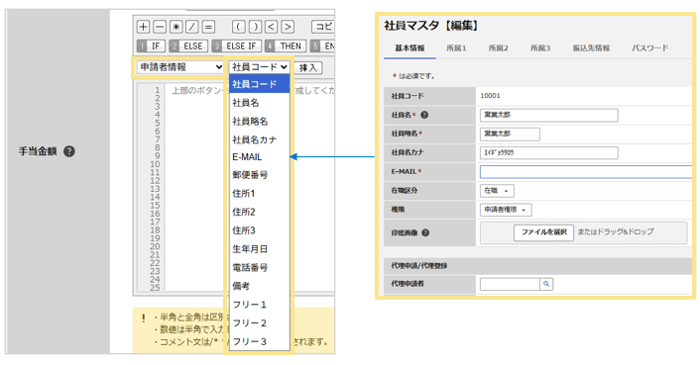Insert the equals sign operator
The image size is (700, 365).
click(x=208, y=27)
